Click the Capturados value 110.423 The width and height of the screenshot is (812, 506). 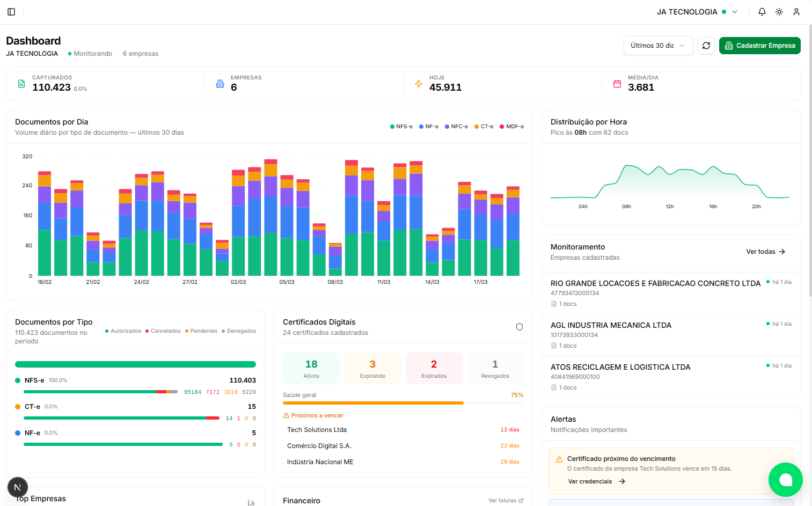click(52, 87)
